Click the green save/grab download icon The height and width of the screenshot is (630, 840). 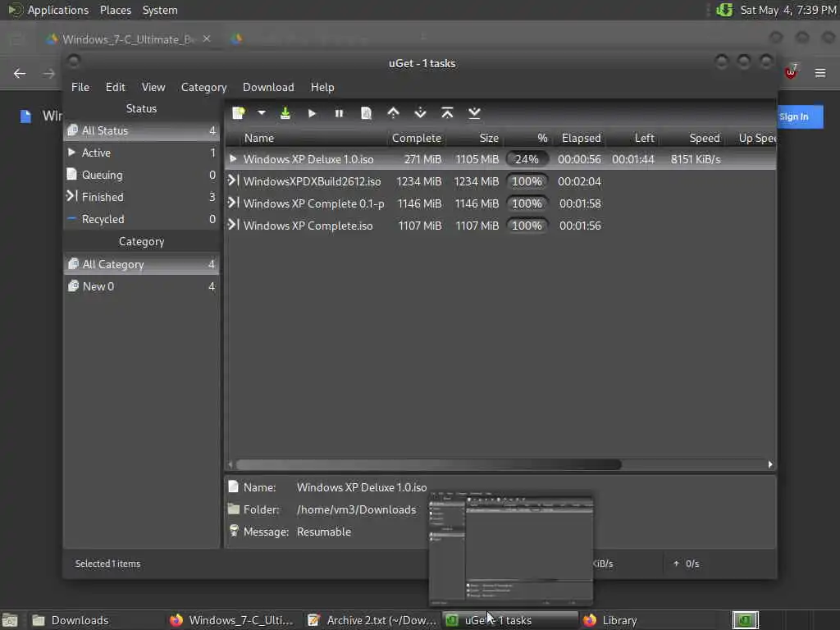click(285, 113)
